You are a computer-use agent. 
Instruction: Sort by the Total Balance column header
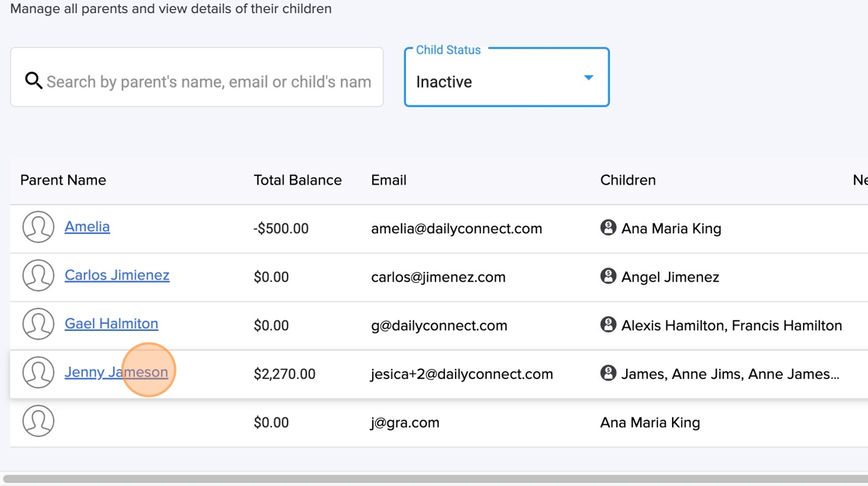coord(298,180)
